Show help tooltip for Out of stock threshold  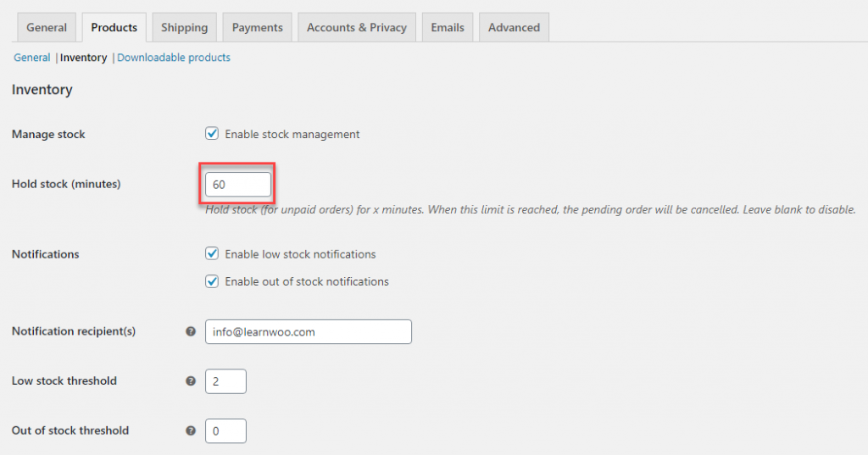click(191, 430)
